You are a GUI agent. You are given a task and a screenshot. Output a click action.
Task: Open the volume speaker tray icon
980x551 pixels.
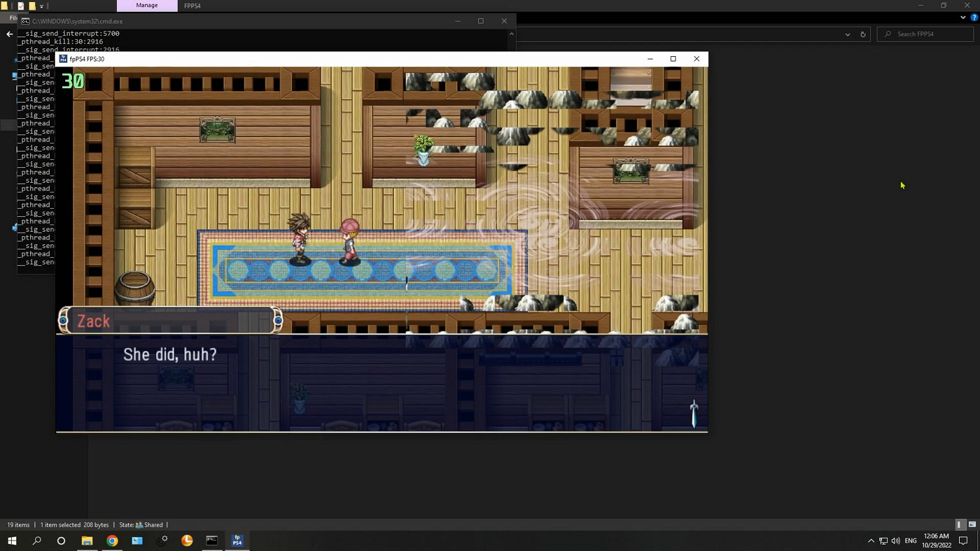point(896,541)
